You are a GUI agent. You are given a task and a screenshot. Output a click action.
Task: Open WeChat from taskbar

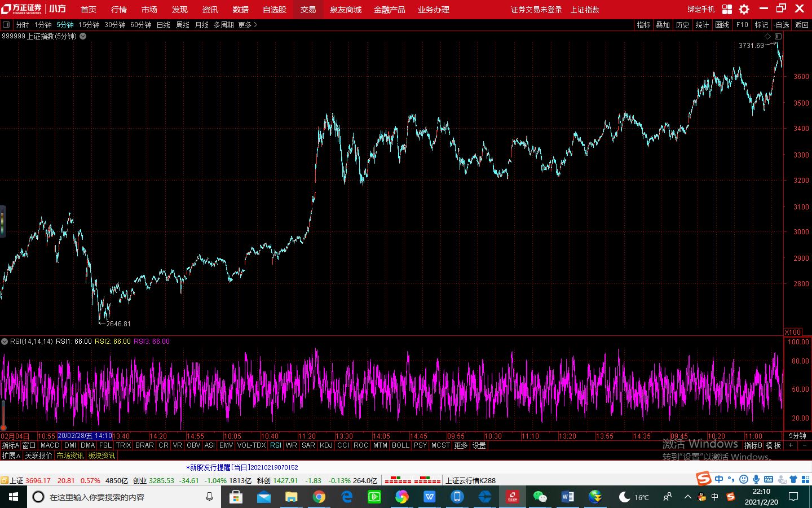coord(540,497)
